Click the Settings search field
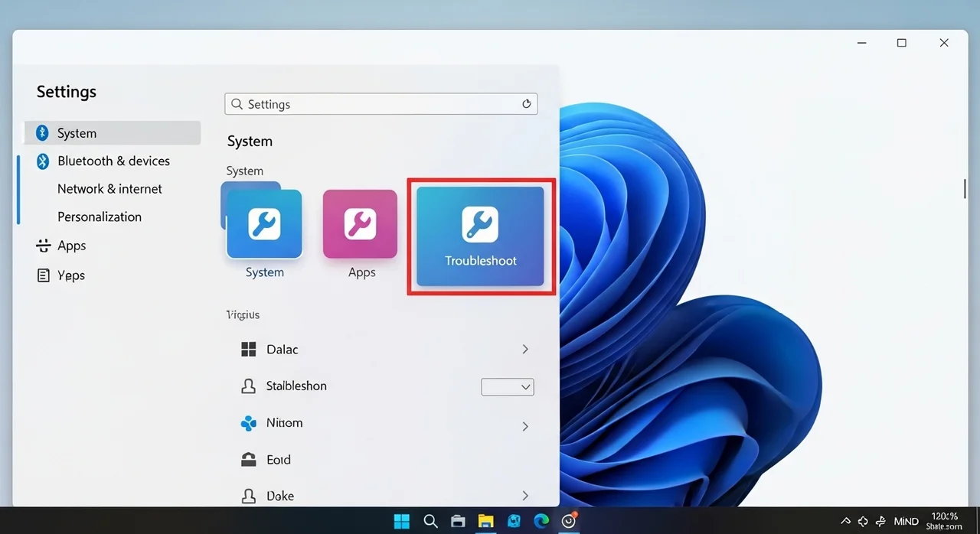Viewport: 980px width, 534px height. pyautogui.click(x=375, y=104)
